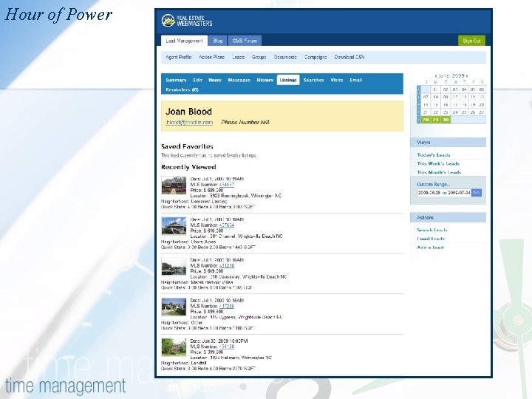
Task: Open the Causeway, Wrightsville Beach listing thumbnail
Action: click(174, 266)
